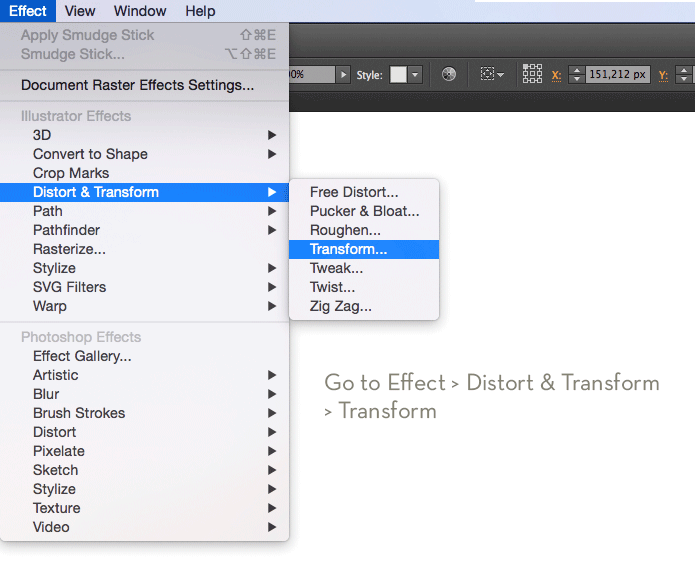Choose Pucker & Bloat... effect
Viewport: 695px width, 579px height.
364,211
